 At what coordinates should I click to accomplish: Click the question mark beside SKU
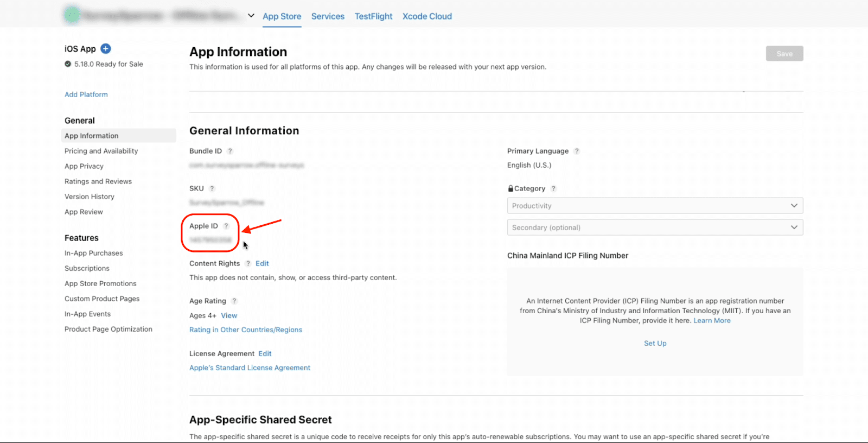[x=212, y=188]
